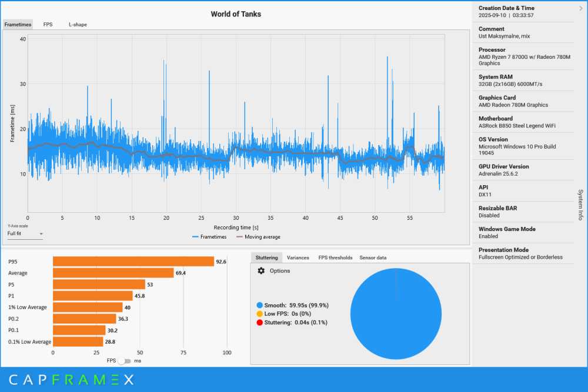Image resolution: width=588 pixels, height=392 pixels.
Task: Open the Y-Axis scale Full fit dropdown
Action: 25,234
